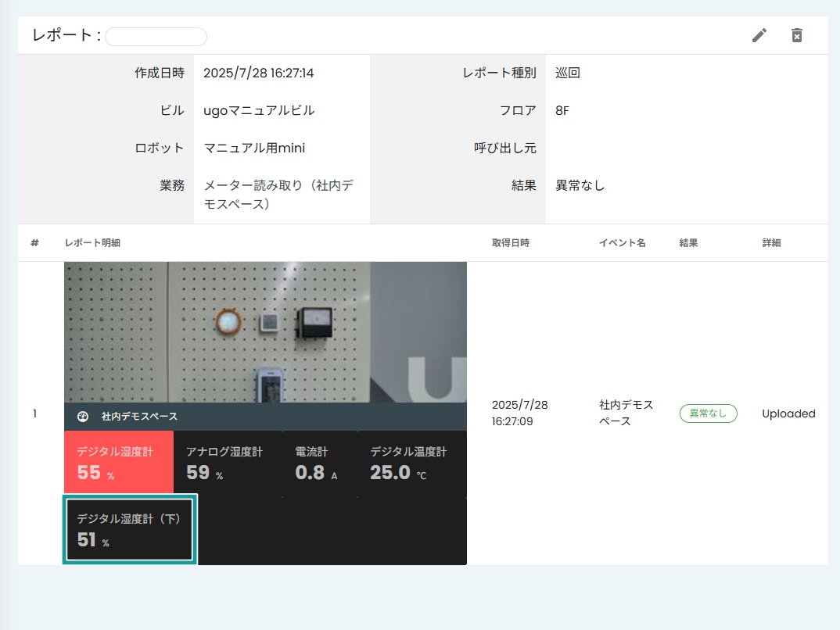Select the デジタル温度計 25.0 ℃ card
This screenshot has width=840, height=630.
click(412, 464)
